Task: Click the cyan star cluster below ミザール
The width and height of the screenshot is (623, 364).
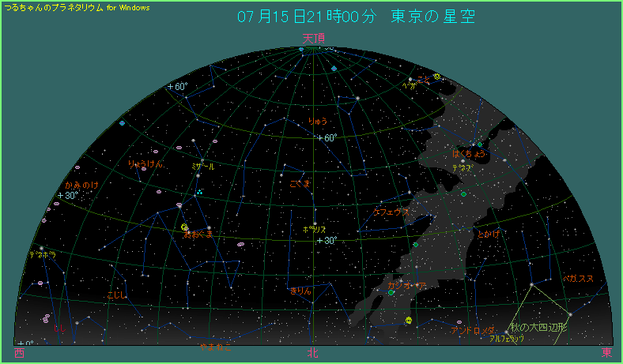Action: tap(200, 191)
